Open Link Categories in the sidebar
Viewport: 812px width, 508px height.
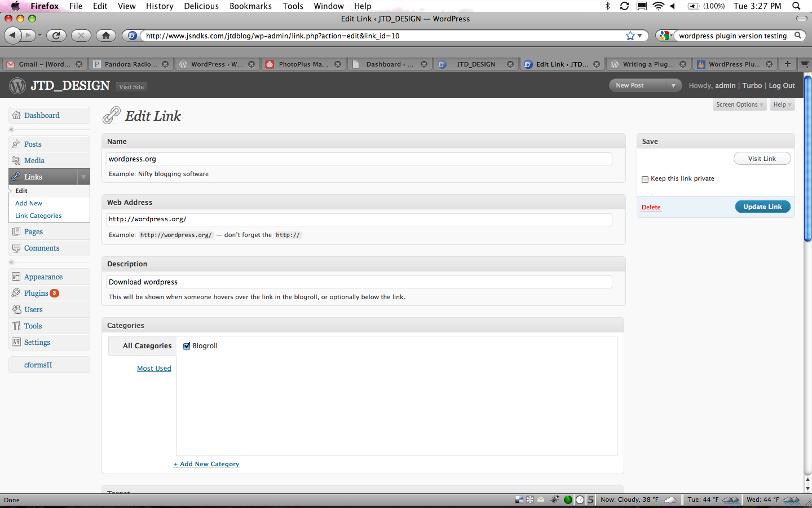(38, 216)
